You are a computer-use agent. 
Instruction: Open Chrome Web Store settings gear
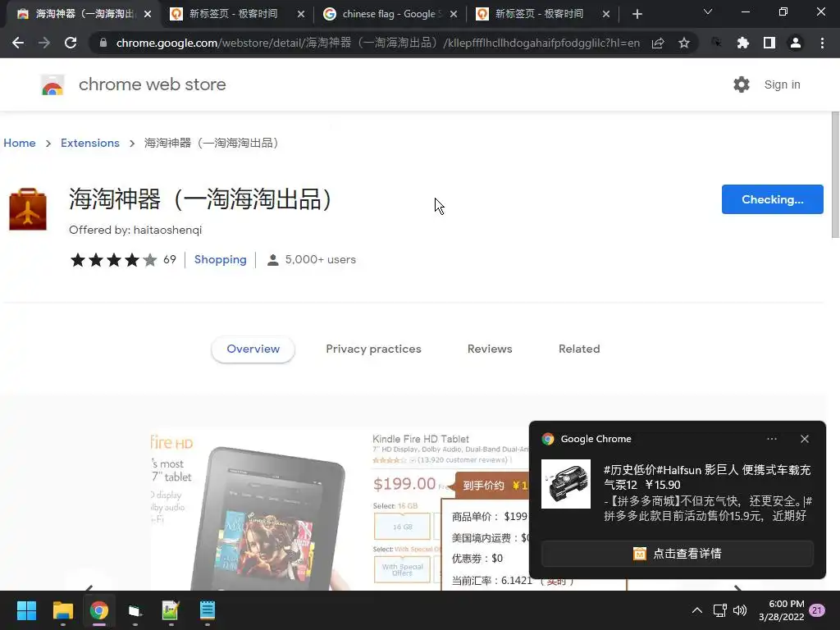tap(742, 84)
